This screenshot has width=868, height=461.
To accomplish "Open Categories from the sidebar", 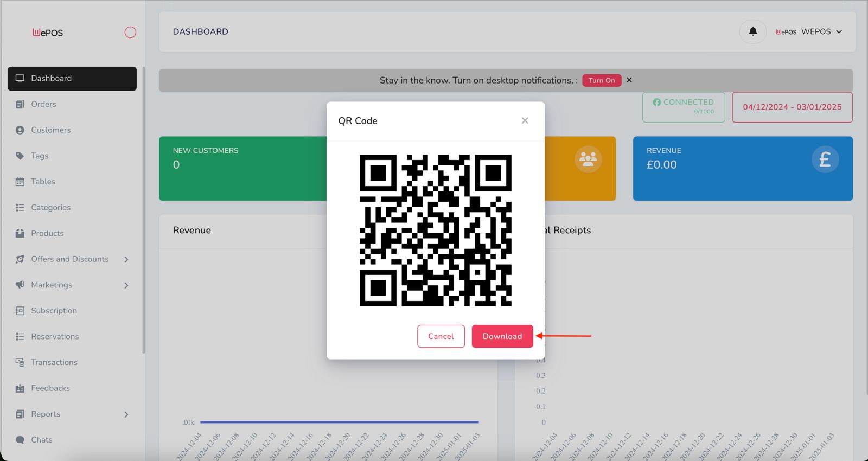I will coord(50,208).
